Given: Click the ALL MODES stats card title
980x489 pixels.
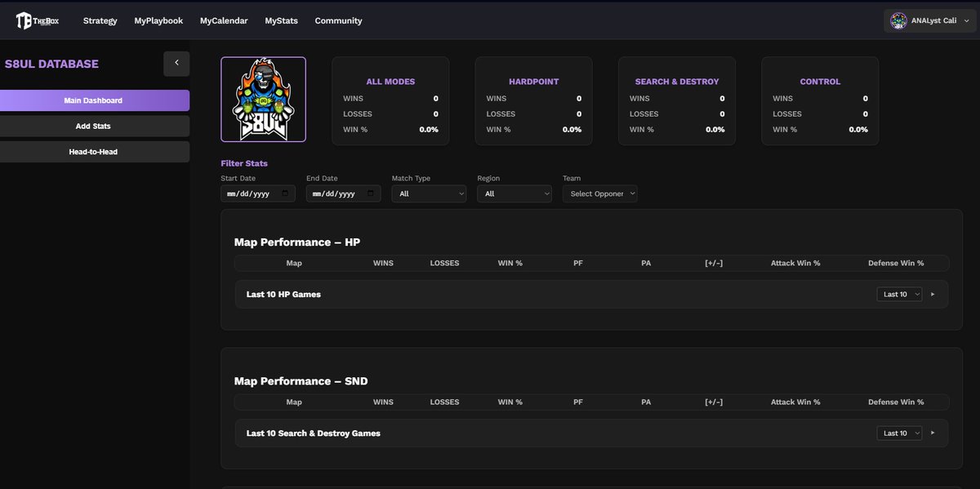Looking at the screenshot, I should coord(390,82).
